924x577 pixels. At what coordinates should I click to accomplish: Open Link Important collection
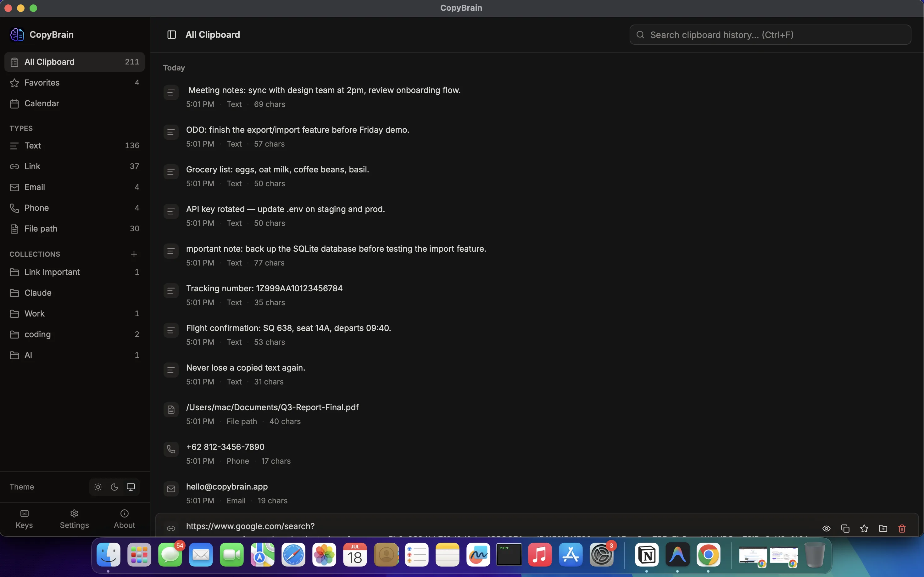pos(75,272)
